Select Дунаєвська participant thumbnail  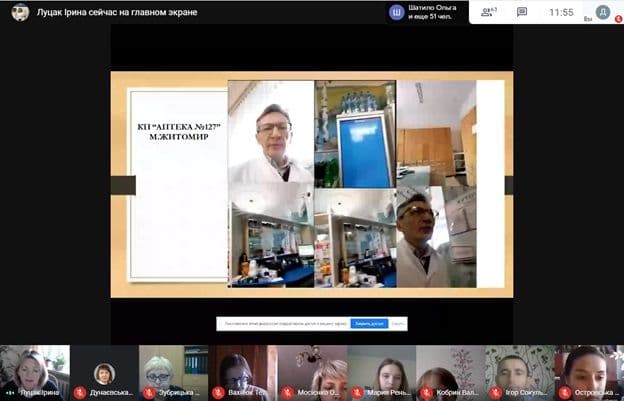tap(104, 373)
